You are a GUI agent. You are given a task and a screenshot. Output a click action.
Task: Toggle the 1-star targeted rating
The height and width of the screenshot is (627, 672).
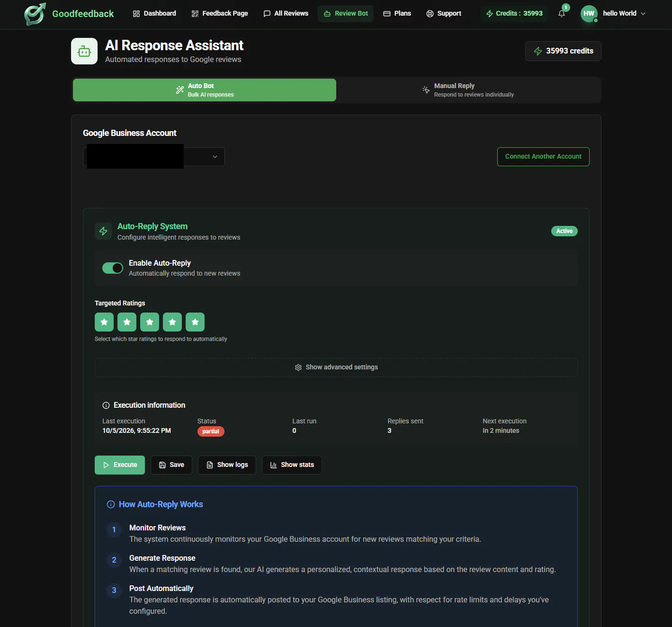coord(104,322)
